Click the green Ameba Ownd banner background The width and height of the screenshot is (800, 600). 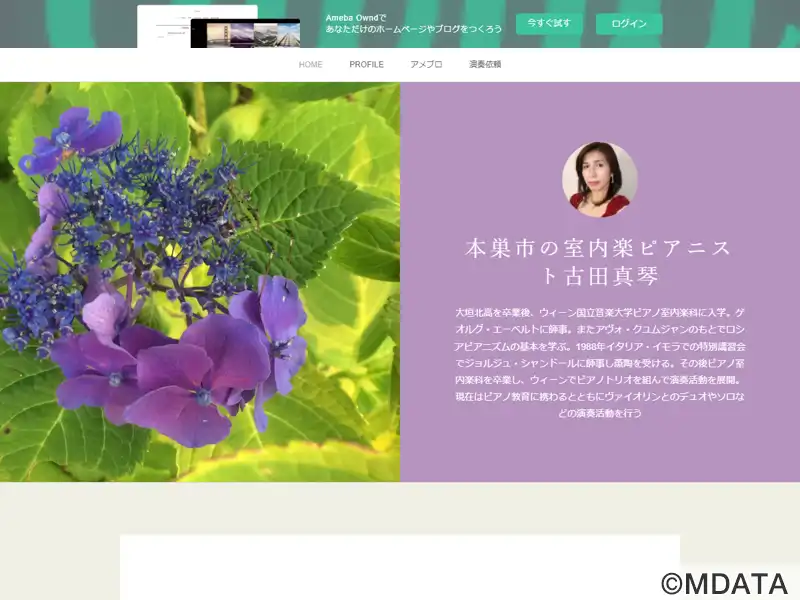pos(720,24)
